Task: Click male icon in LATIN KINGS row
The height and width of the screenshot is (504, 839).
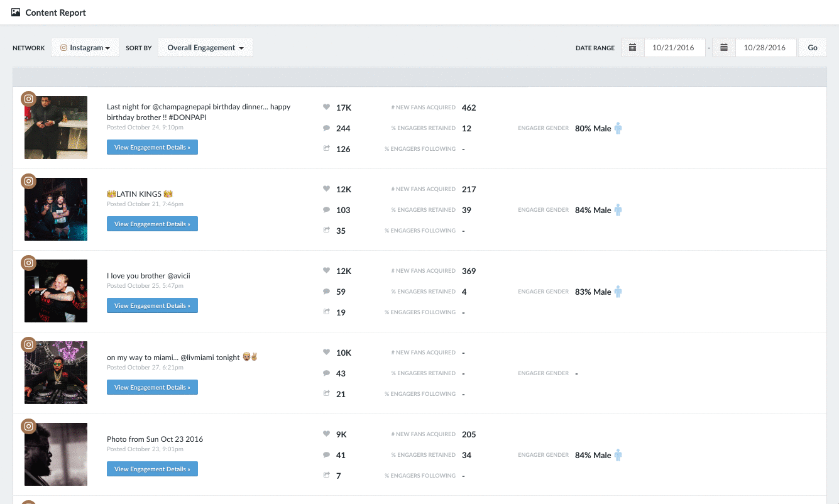Action: click(x=618, y=210)
